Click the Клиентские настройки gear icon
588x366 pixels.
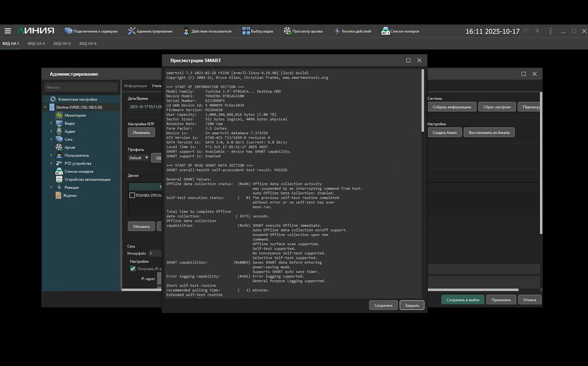click(x=52, y=100)
